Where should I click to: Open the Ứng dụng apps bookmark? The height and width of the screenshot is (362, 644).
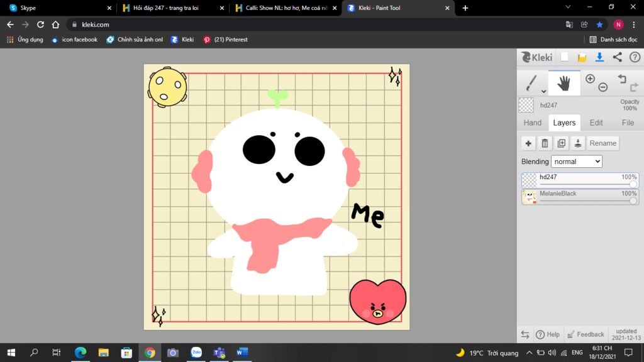tap(25, 40)
